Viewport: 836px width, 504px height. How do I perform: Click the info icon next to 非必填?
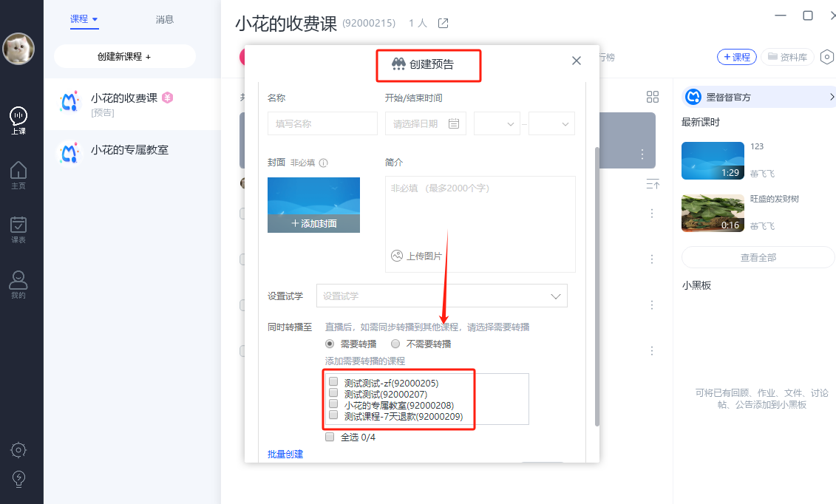coord(323,163)
